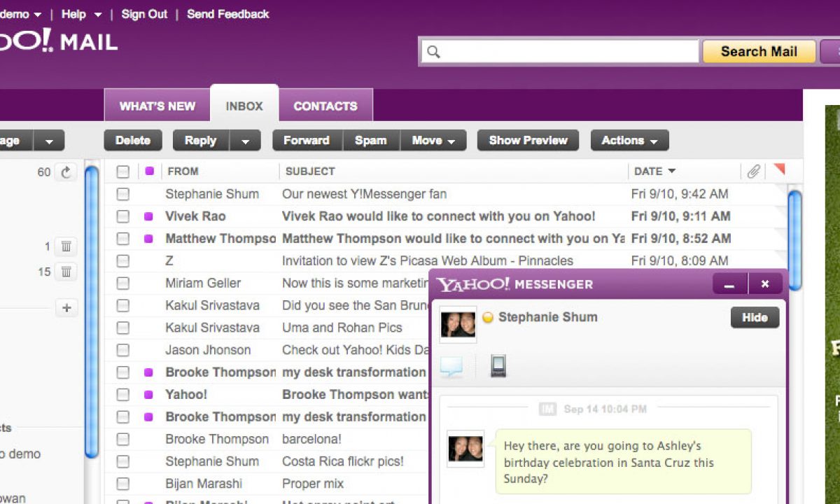
Task: Click the refresh icon next to count 60
Action: point(66,172)
